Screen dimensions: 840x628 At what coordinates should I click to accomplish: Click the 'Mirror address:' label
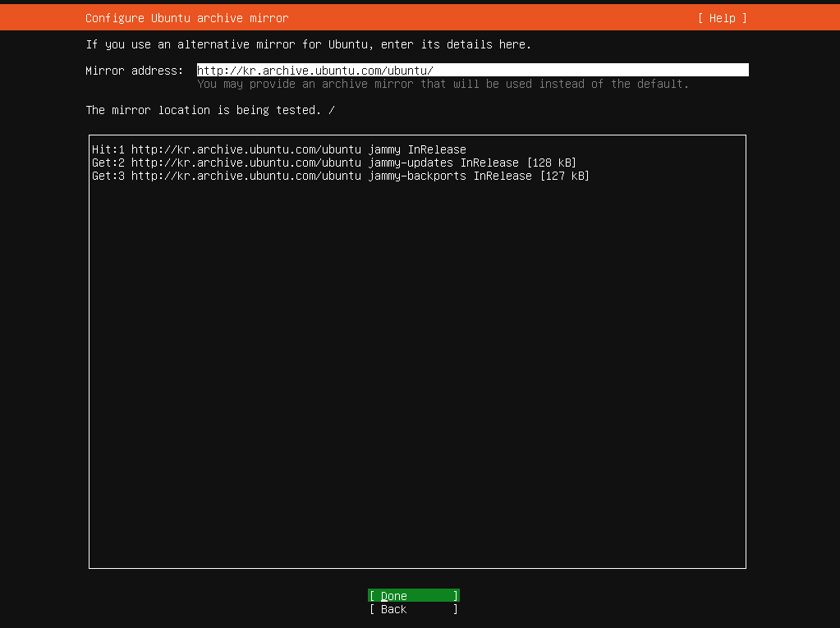pos(135,71)
